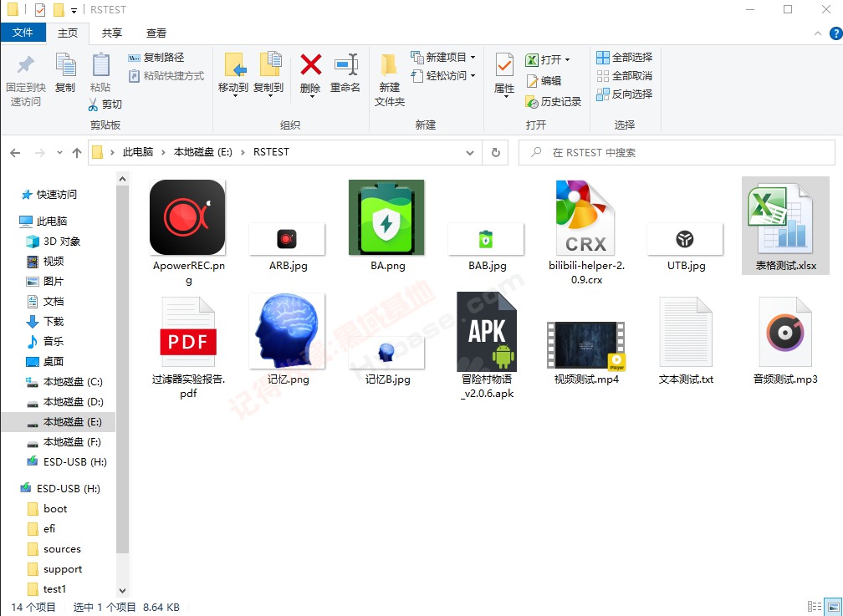Select the 文本测试.txt file
Image resolution: width=843 pixels, height=616 pixels.
coord(686,340)
